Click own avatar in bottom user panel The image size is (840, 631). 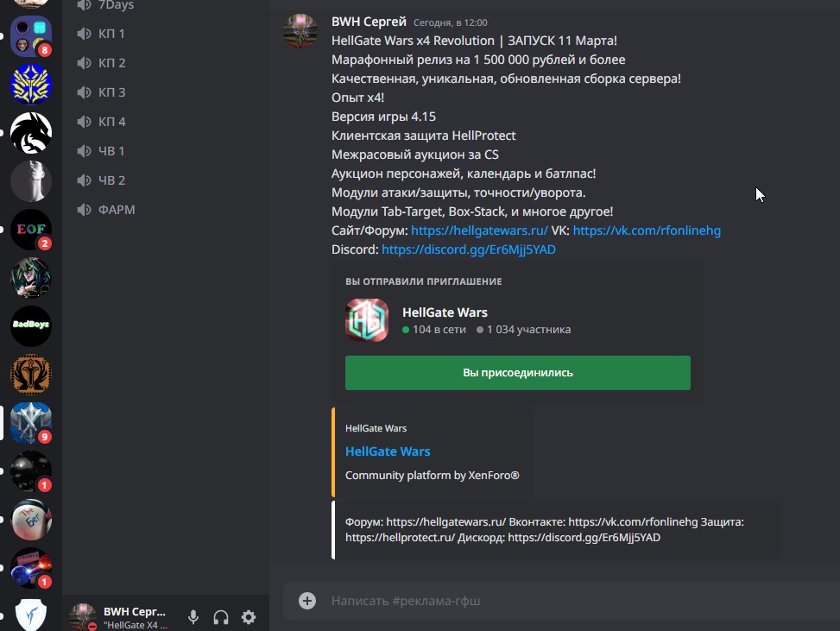point(83,616)
